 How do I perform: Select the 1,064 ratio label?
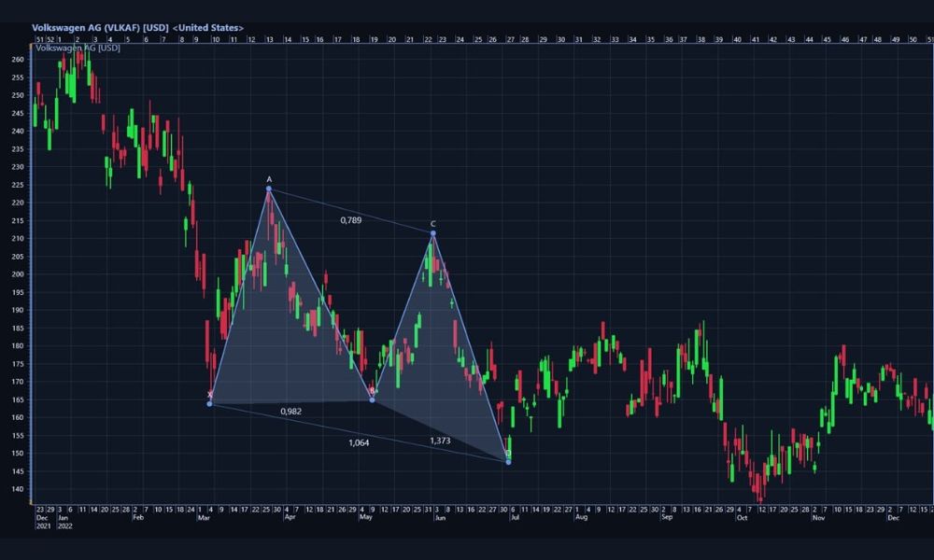pyautogui.click(x=359, y=442)
